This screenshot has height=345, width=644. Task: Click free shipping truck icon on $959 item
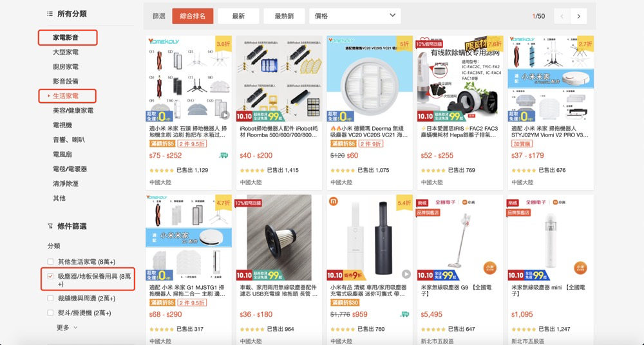click(x=404, y=314)
